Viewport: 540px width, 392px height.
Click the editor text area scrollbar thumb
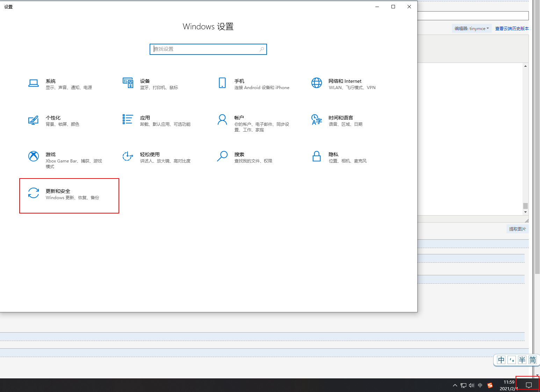pyautogui.click(x=525, y=206)
